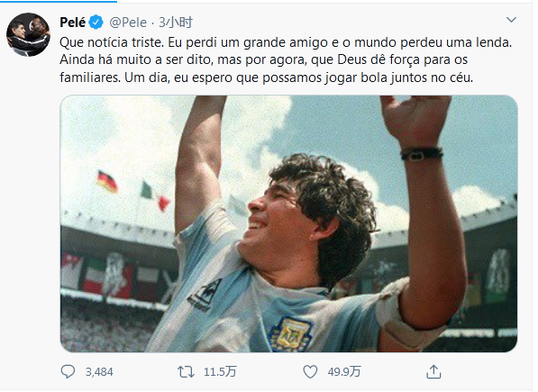Click the 11.5万 retweets count

(220, 372)
